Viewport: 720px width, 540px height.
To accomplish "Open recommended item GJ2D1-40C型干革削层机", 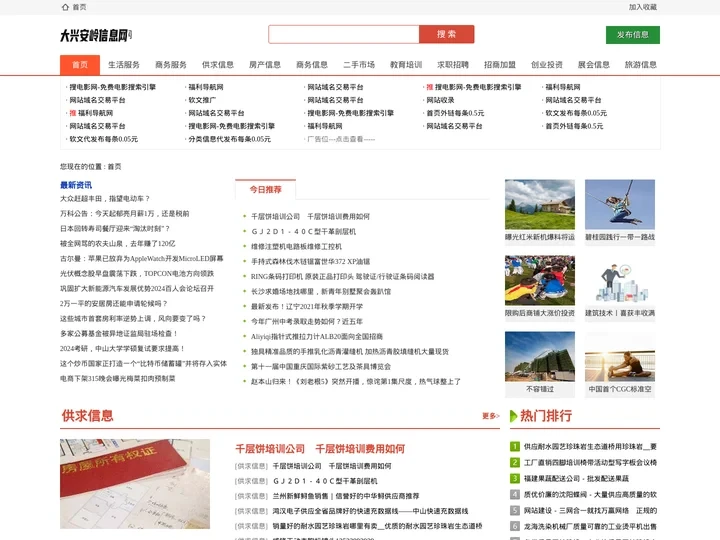I will tap(303, 231).
